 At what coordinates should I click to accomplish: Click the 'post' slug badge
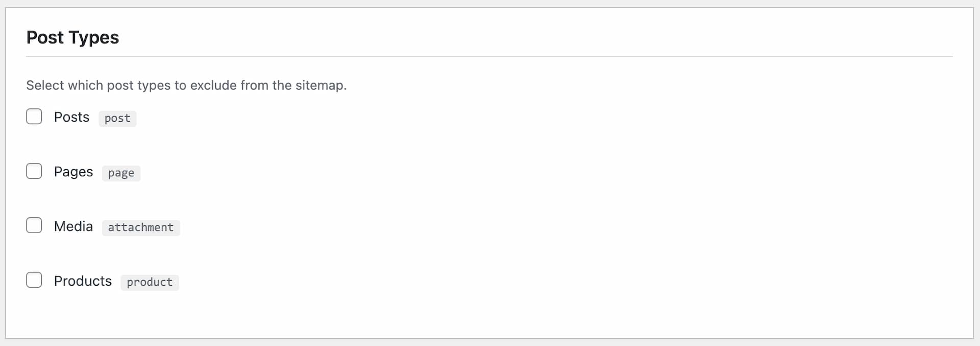(117, 118)
